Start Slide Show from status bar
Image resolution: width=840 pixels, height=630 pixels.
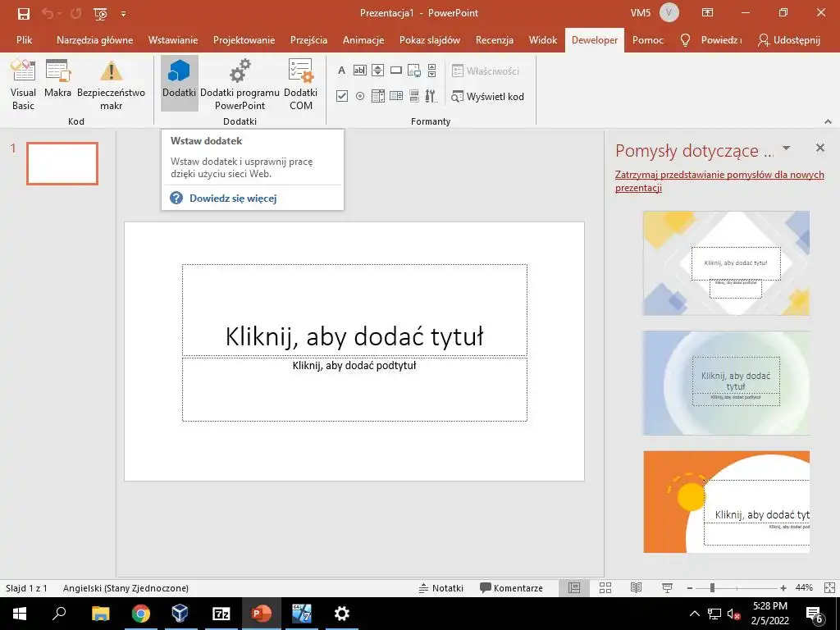click(x=667, y=588)
